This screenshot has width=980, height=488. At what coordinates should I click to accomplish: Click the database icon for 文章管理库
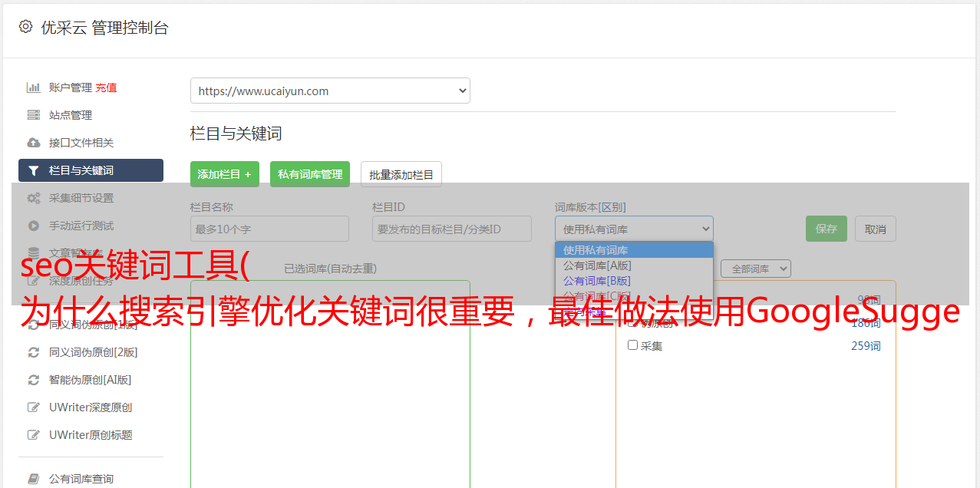34,252
